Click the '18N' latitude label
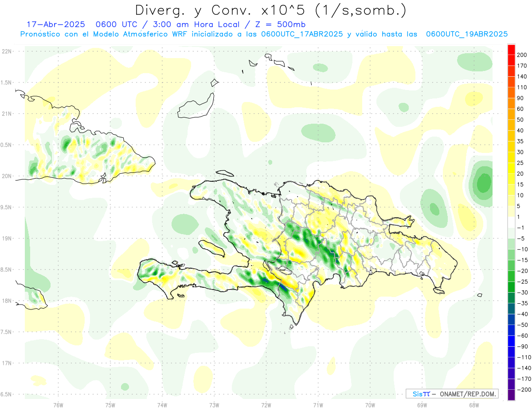 point(7,301)
